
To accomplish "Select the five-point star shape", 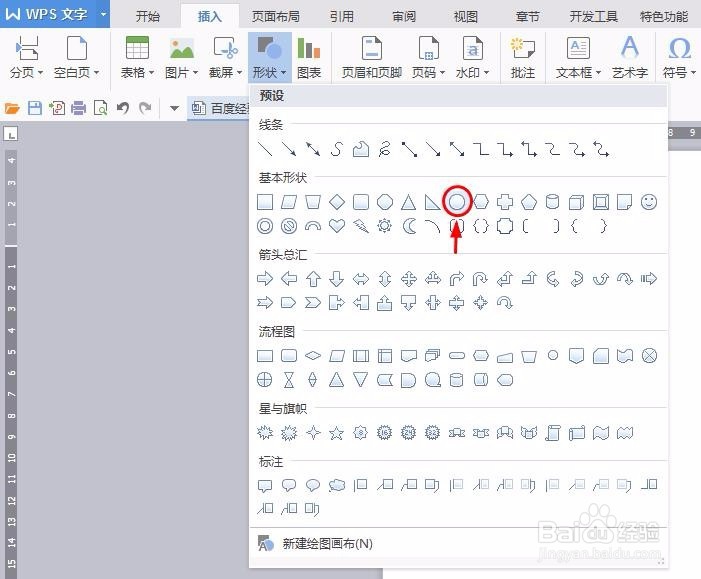I will pyautogui.click(x=337, y=433).
